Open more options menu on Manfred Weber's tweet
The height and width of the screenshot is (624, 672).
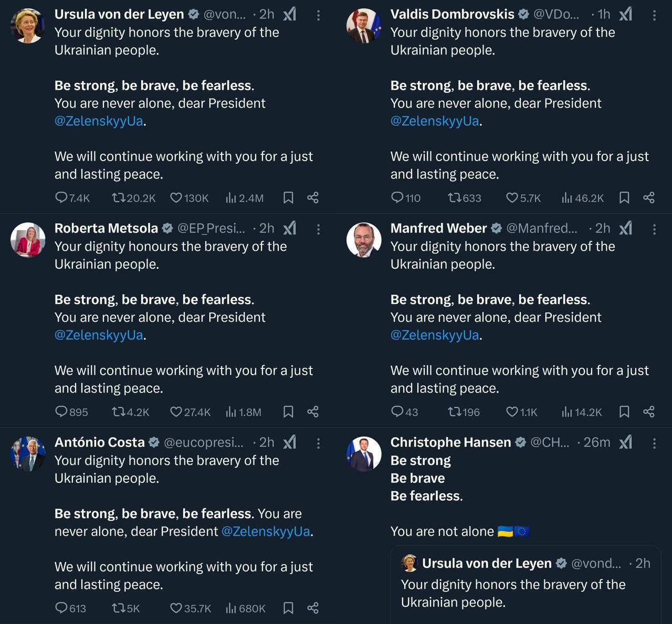coord(654,229)
